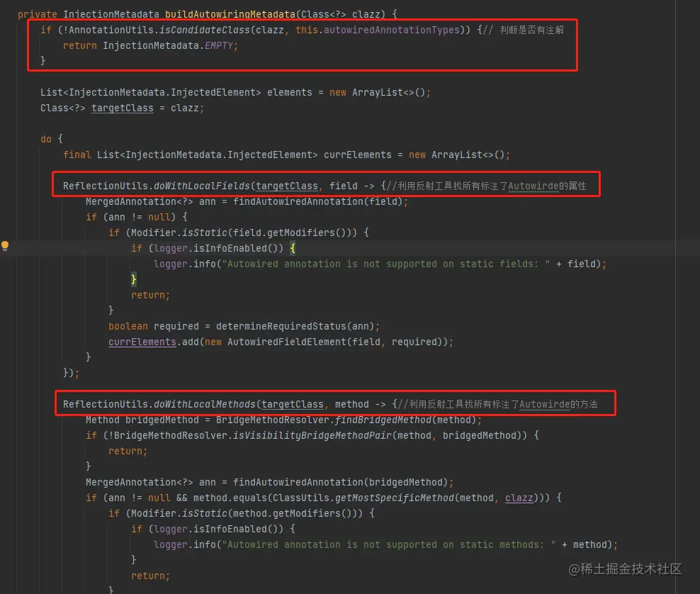Image resolution: width=700 pixels, height=594 pixels.
Task: Click the autowiredAnnotationTypes field reference
Action: pyautogui.click(x=392, y=30)
